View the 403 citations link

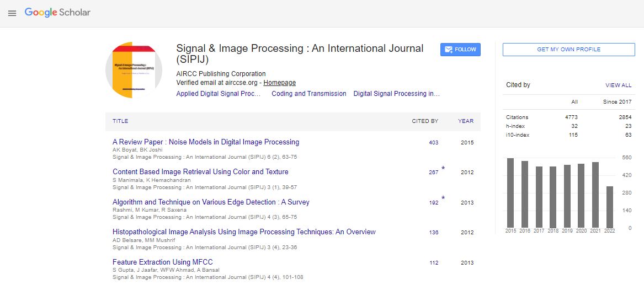pos(433,143)
